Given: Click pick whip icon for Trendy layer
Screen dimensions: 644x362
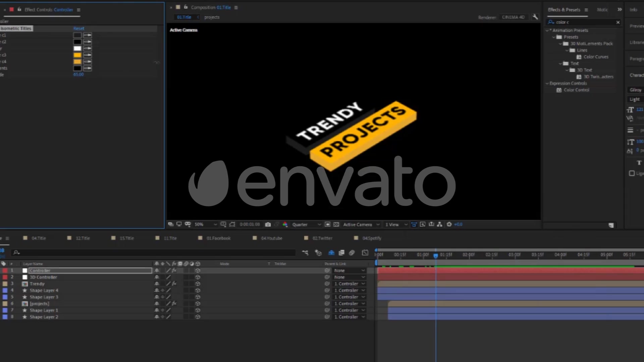Looking at the screenshot, I should click(x=327, y=284).
